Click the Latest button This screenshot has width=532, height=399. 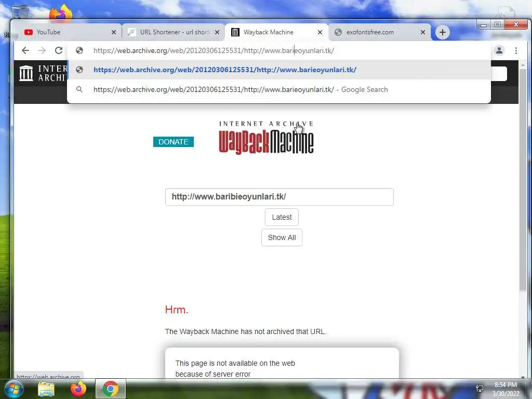[282, 217]
